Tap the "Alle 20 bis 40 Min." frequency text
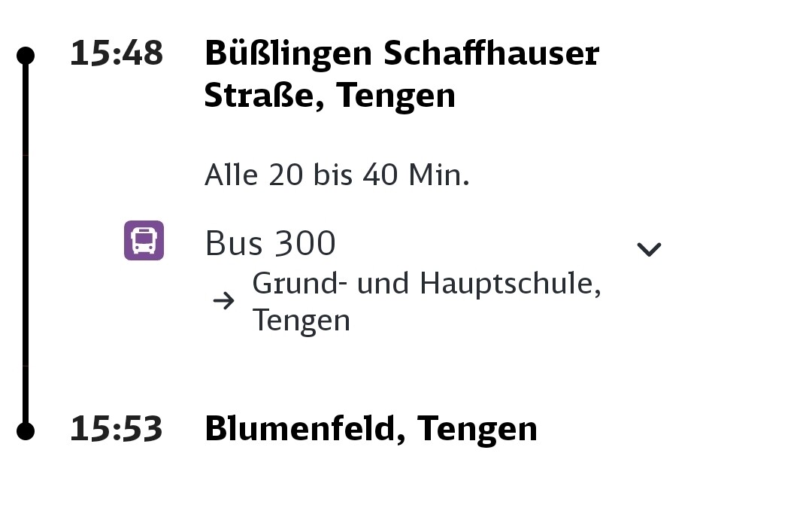The image size is (812, 517). [x=337, y=175]
